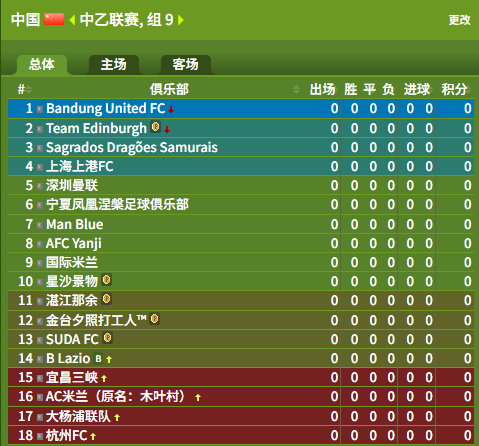This screenshot has width=479, height=446.
Task: Click coin badge next to Team Edinburgh
Action: coord(155,127)
